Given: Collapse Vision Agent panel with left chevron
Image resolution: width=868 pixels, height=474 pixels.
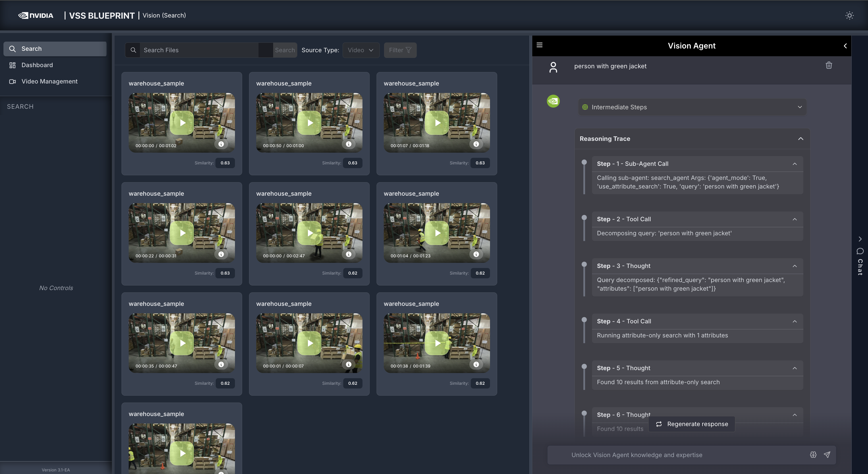Looking at the screenshot, I should pyautogui.click(x=845, y=46).
